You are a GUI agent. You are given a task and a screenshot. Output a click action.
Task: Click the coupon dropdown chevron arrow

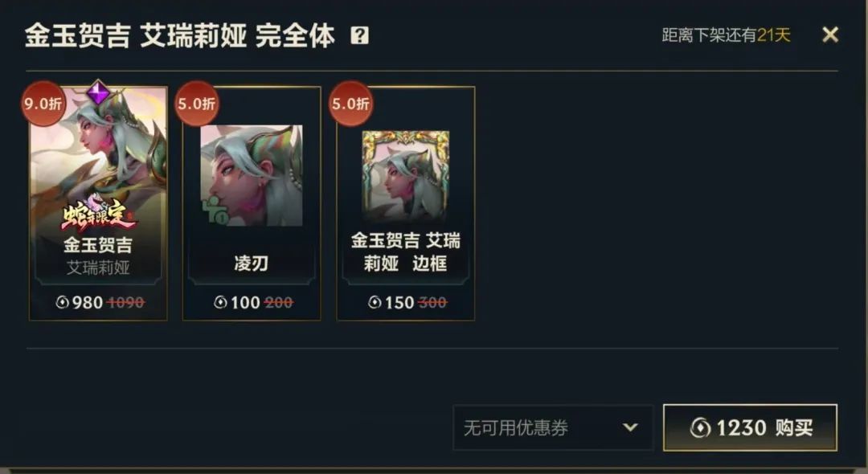coord(630,427)
